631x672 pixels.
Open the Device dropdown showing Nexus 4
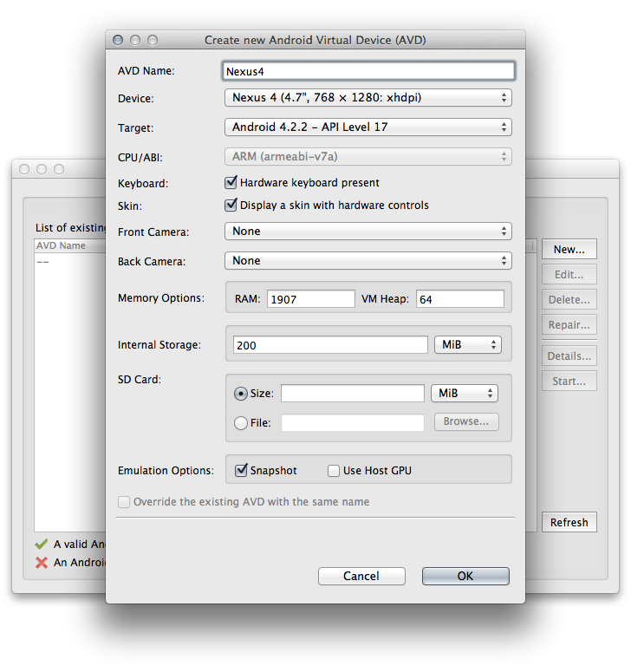point(368,98)
